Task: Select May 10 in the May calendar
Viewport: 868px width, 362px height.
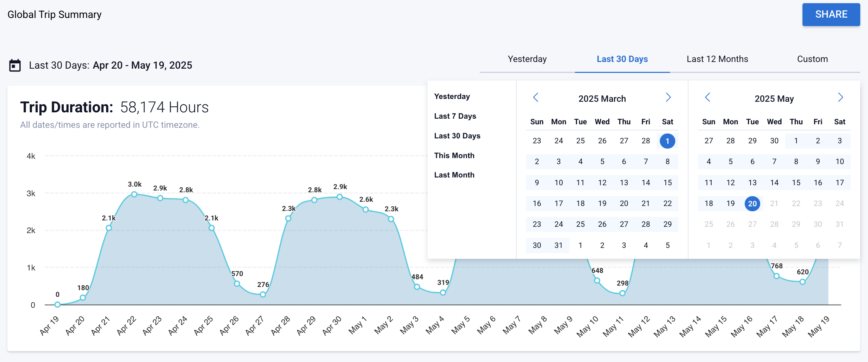Action: pos(839,162)
